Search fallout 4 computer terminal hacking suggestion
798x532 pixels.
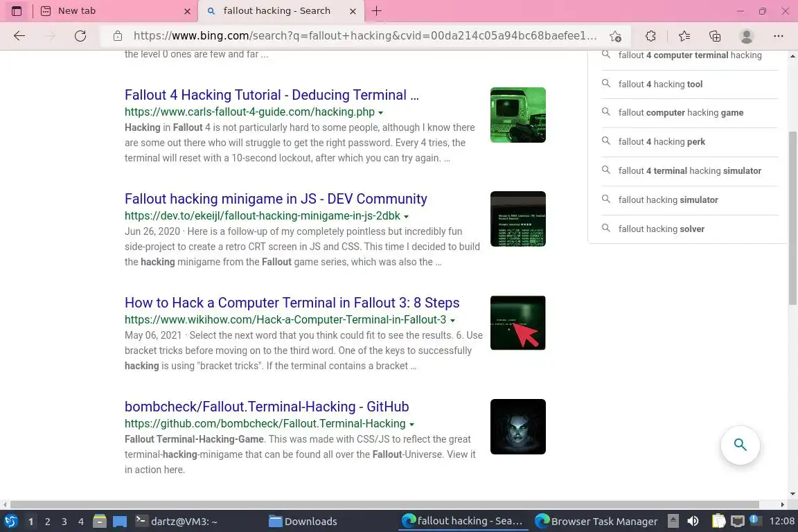point(690,55)
